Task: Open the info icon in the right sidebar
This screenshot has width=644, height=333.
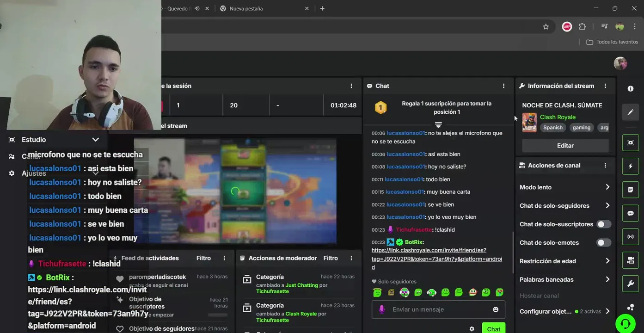Action: coord(630,88)
